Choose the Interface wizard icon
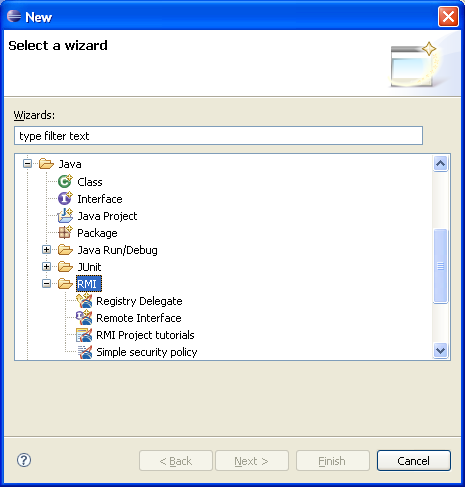The image size is (465, 487). [x=65, y=199]
